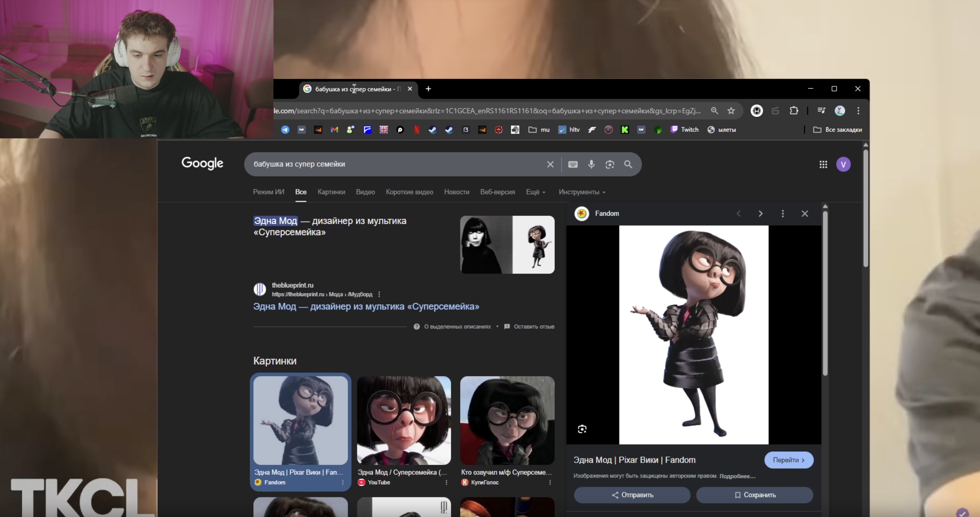
Task: Expand the Инструменты dropdown
Action: coord(582,192)
